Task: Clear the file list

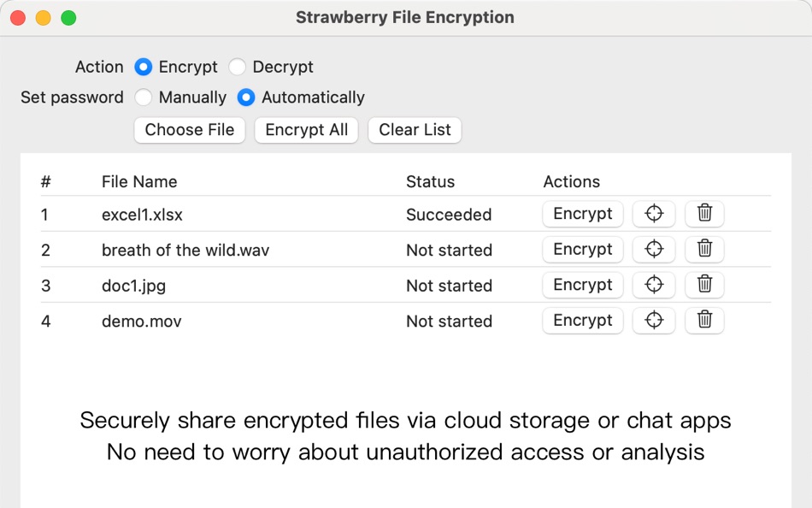Action: click(415, 130)
